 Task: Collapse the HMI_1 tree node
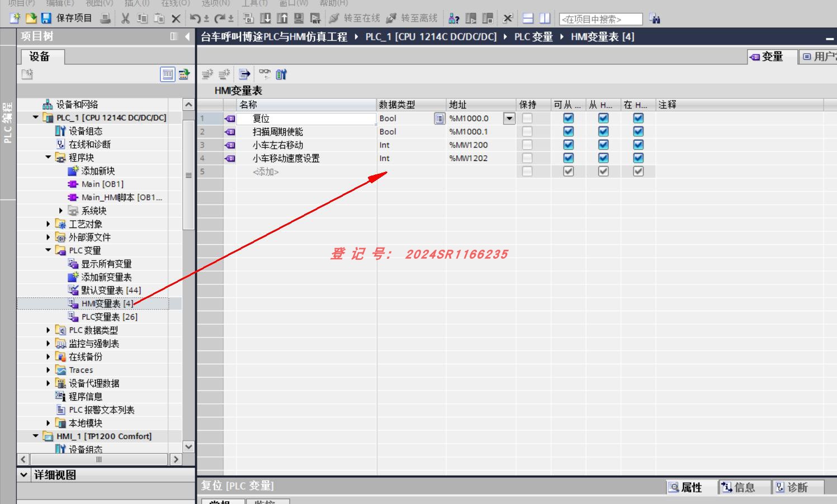pos(36,436)
